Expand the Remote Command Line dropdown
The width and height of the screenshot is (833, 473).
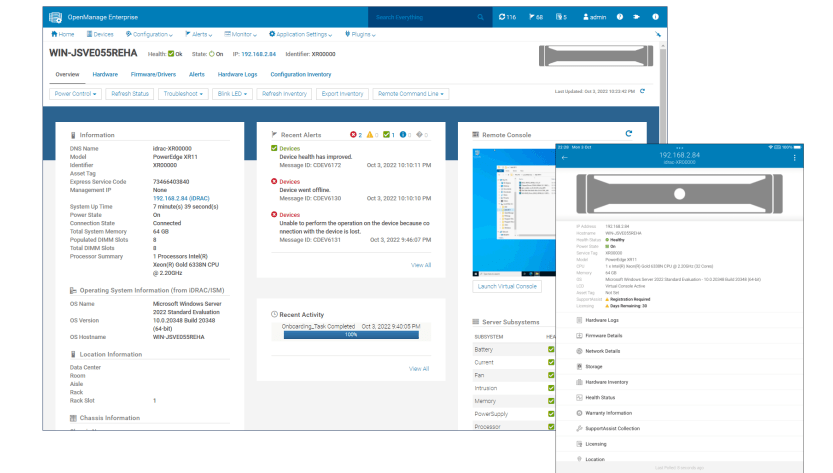411,94
